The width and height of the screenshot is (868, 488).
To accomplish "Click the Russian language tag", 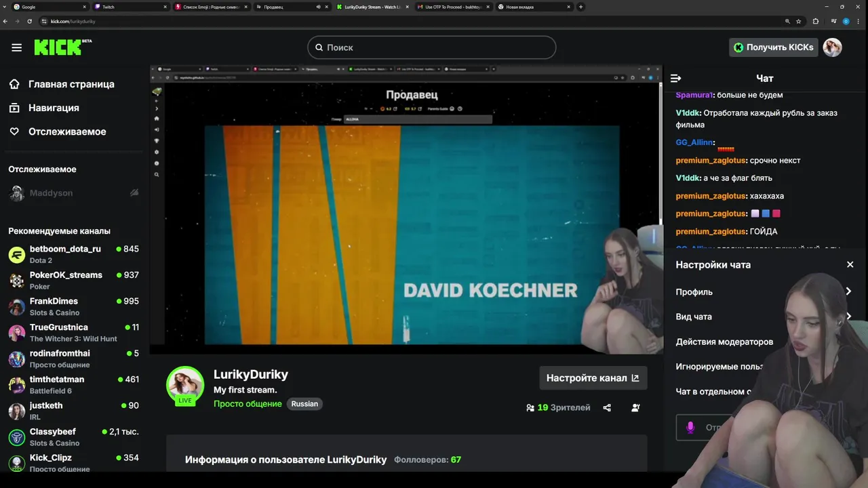I will click(x=304, y=404).
